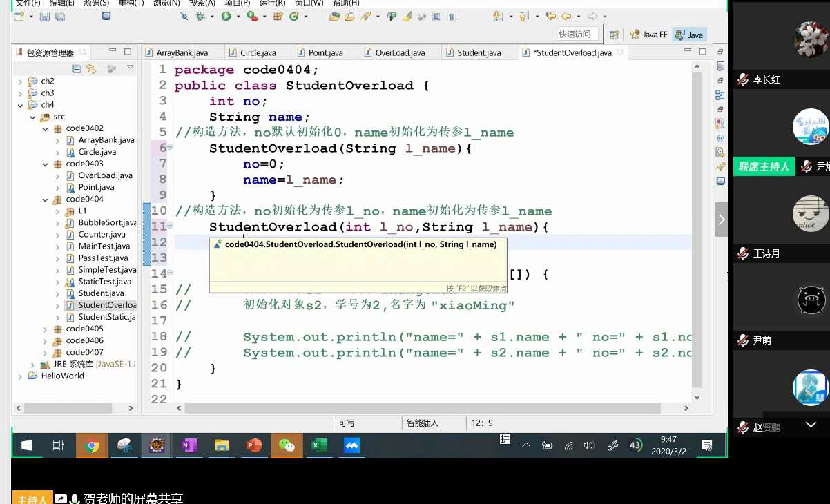Toggle the Java perspective button
830x504 pixels.
(x=688, y=35)
